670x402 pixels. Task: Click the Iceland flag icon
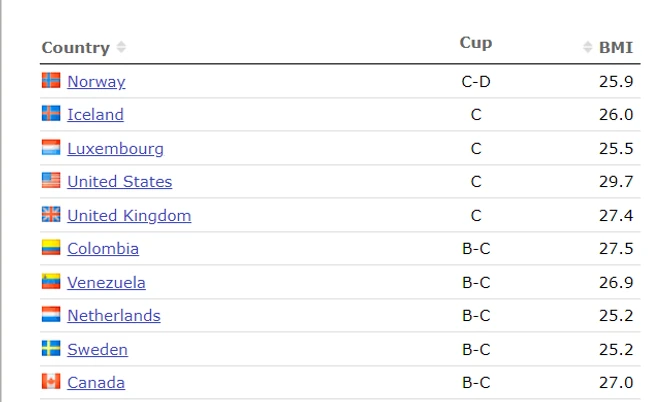pyautogui.click(x=51, y=114)
